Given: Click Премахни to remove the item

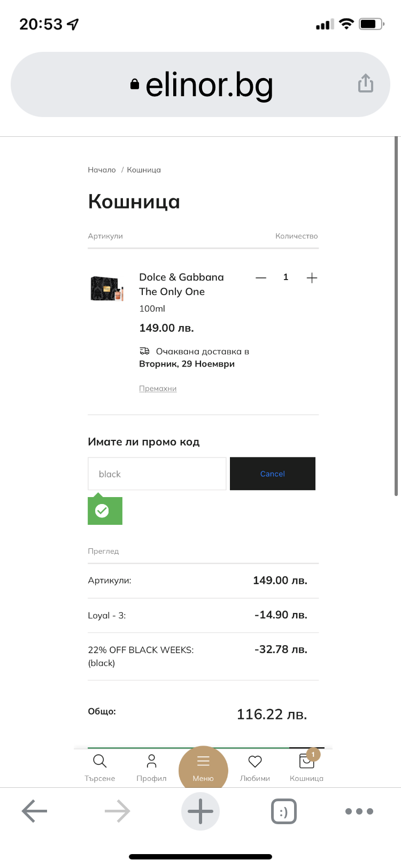Looking at the screenshot, I should pyautogui.click(x=158, y=389).
